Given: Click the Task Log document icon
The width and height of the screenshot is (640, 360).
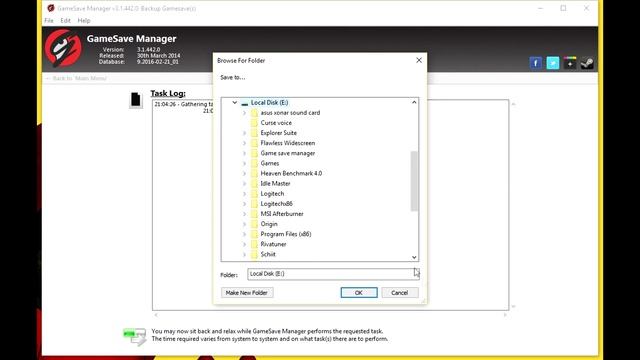Looking at the screenshot, I should point(136,100).
